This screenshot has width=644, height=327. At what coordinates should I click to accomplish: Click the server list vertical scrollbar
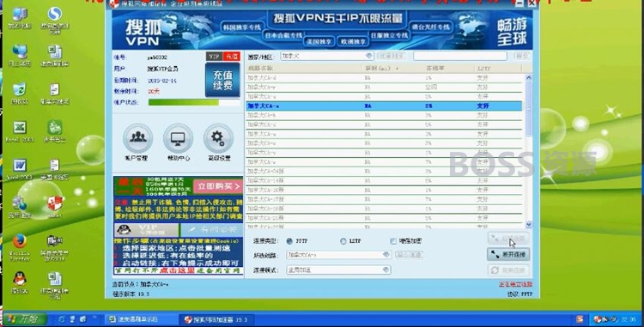point(529,151)
